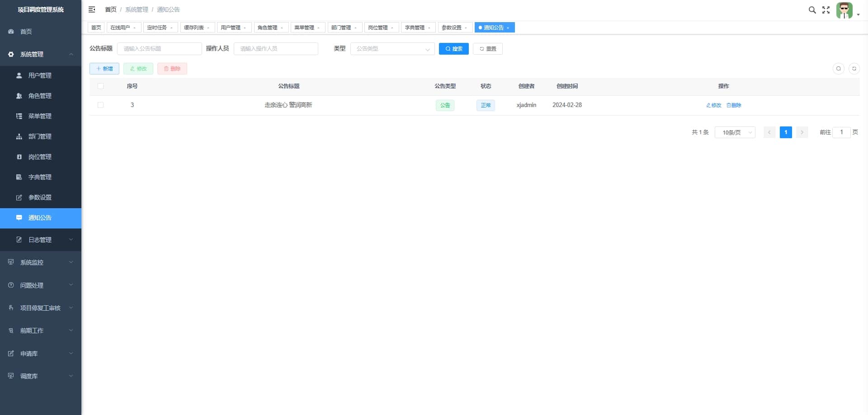Focus the 公告标题 input field
The image size is (868, 415).
pos(160,49)
